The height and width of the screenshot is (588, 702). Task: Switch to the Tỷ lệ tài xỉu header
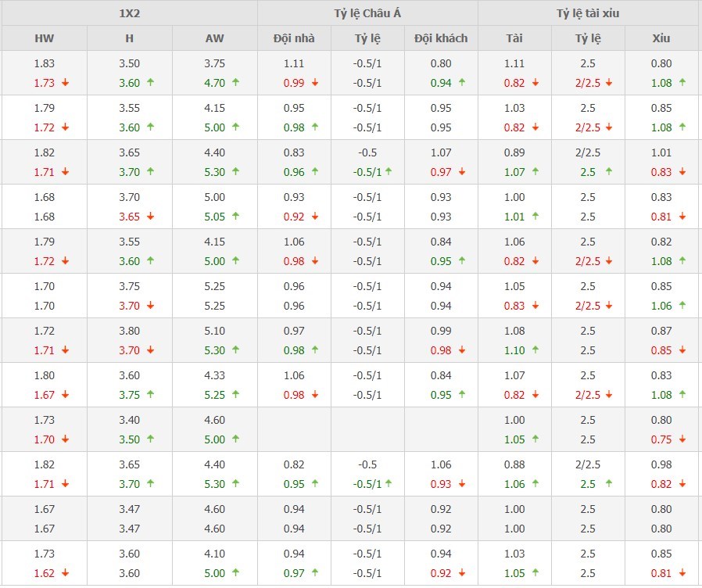click(588, 13)
